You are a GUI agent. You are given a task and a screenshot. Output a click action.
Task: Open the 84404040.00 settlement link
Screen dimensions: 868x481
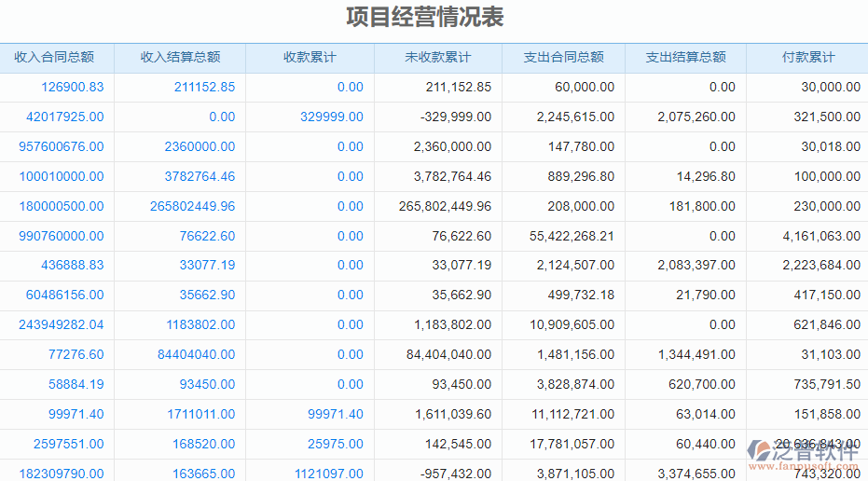click(196, 354)
